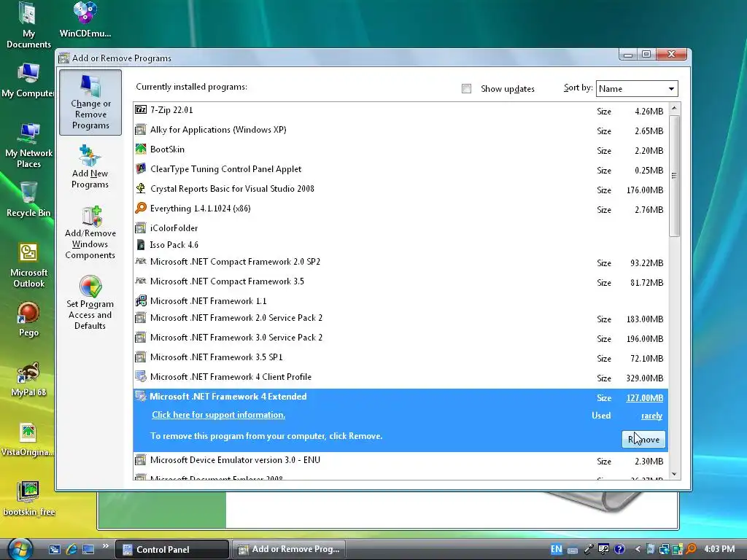
Task: Click the .NET Compact Framework 2.0 SP2 icon
Action: [141, 262]
